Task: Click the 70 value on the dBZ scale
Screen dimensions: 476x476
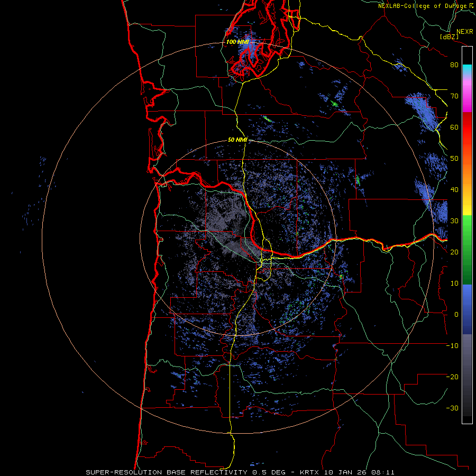Action: (x=454, y=96)
